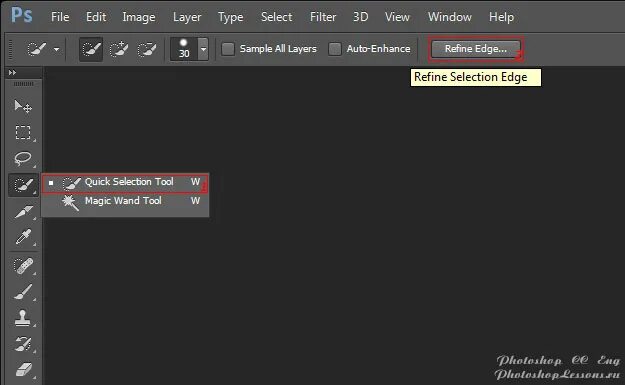The height and width of the screenshot is (385, 625).
Task: Choose Quick Selection Tool from flyout
Action: pyautogui.click(x=125, y=183)
